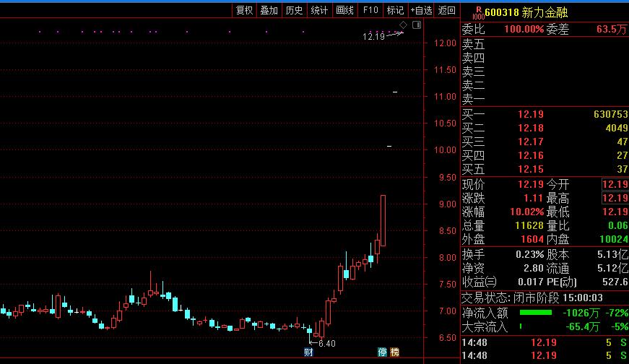Screen dimensions: 629x364
Task: Click the 统计 statistics button
Action: [319, 10]
